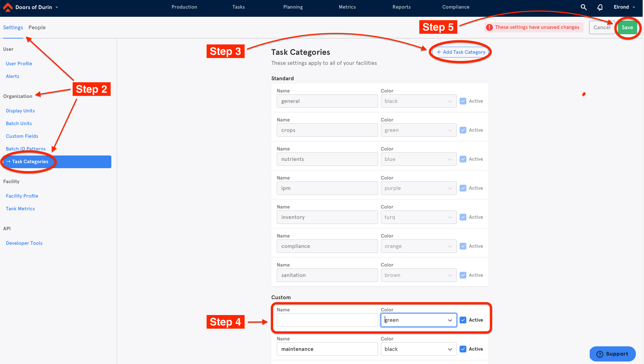
Task: Click the Save button to apply changes
Action: 627,27
